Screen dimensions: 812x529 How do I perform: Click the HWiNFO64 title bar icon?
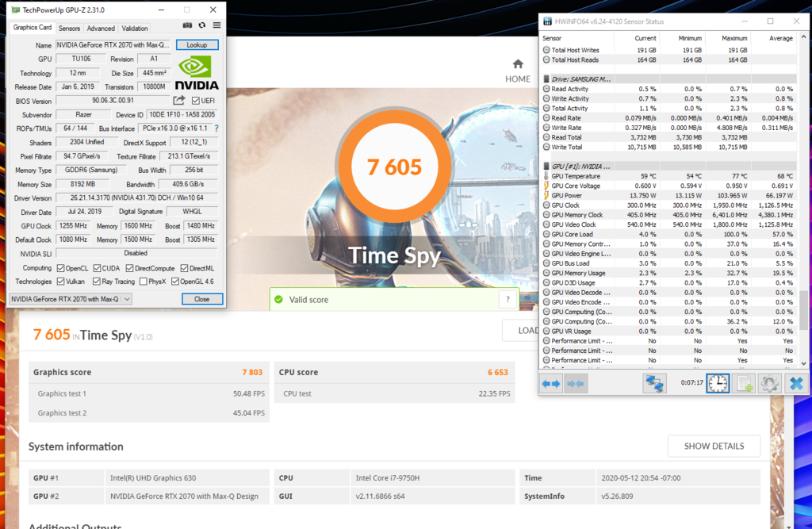[x=547, y=21]
